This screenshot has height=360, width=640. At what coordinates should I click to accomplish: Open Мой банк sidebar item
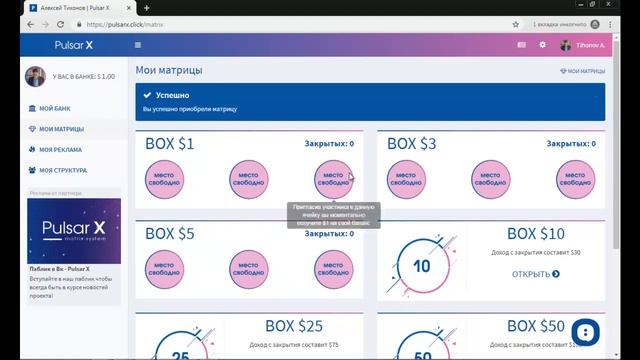[x=55, y=109]
